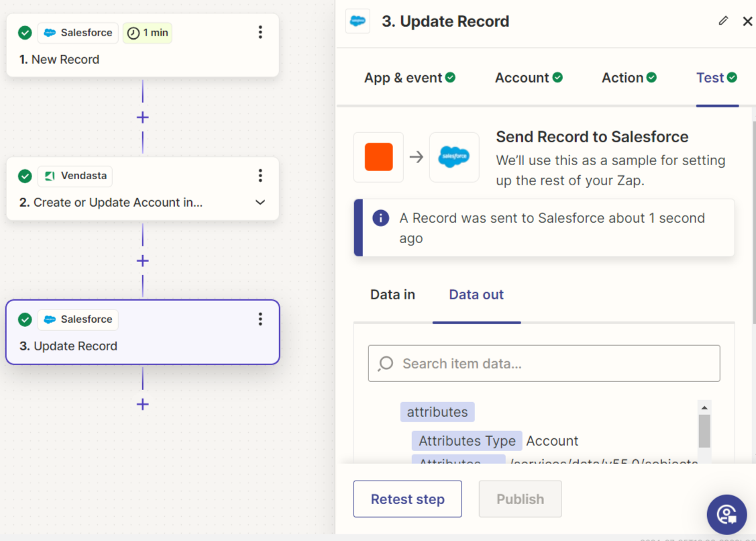Open the three-dot menu on Vendasta step
This screenshot has height=541, width=756.
point(260,176)
